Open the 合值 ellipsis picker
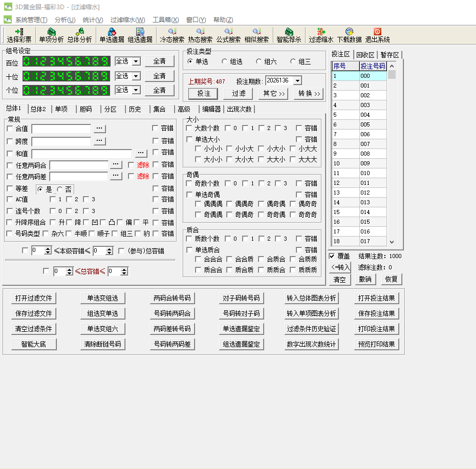 99,129
